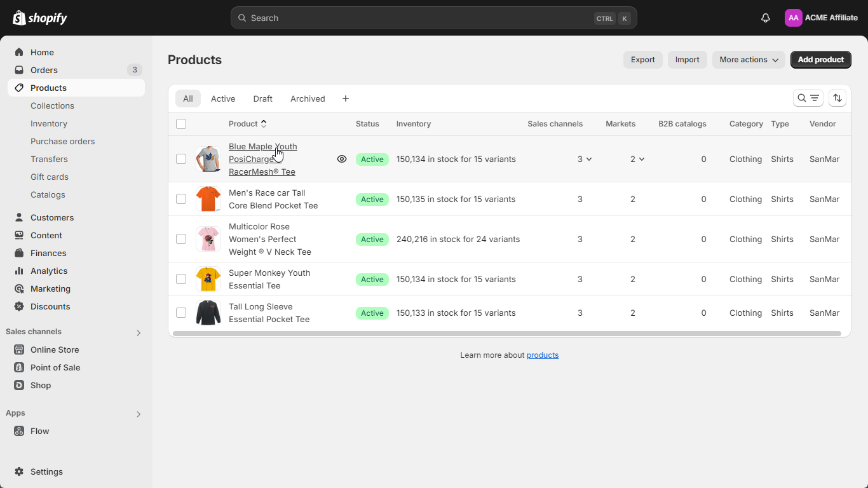Click the Shopify logo
Viewport: 868px width, 488px height.
40,18
